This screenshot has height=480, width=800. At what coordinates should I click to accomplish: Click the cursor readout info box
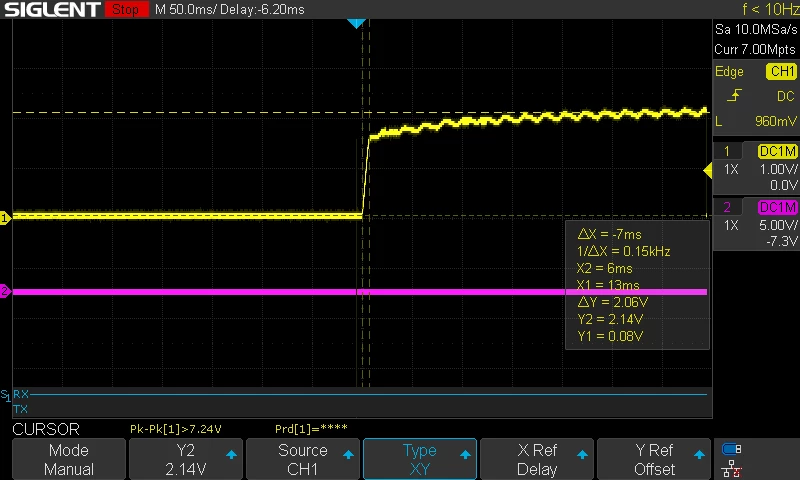coord(637,285)
